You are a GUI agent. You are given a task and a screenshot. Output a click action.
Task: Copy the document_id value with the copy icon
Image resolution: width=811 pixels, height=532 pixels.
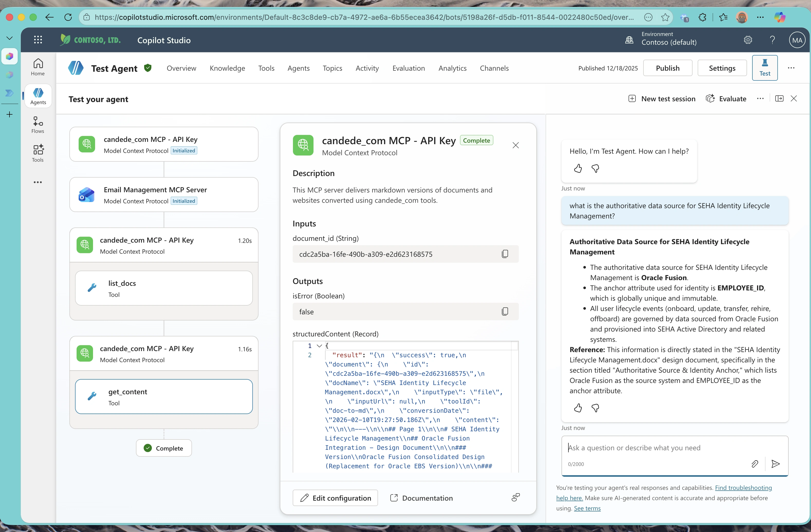505,254
